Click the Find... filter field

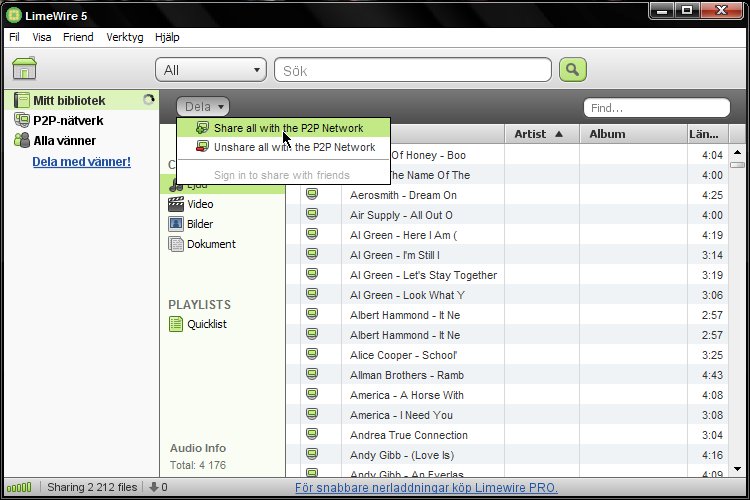(x=657, y=108)
